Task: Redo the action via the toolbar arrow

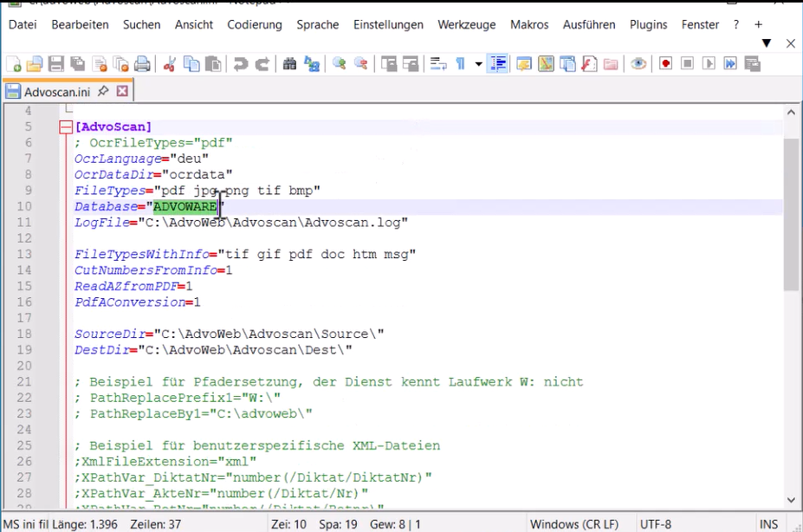Action: [262, 64]
